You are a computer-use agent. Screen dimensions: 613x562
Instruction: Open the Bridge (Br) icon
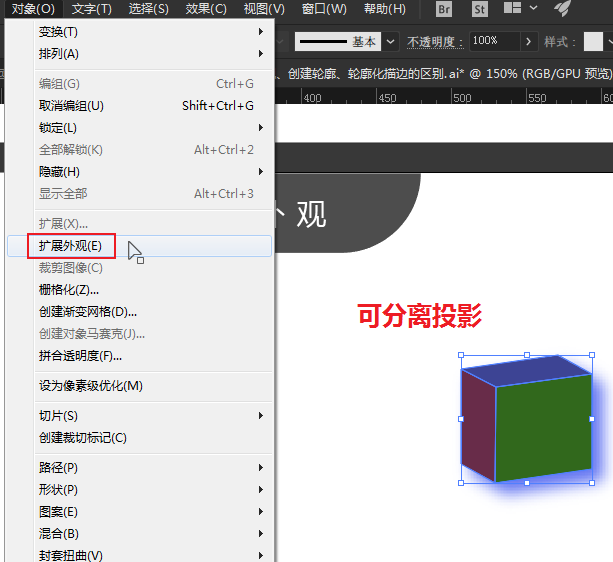[x=444, y=9]
